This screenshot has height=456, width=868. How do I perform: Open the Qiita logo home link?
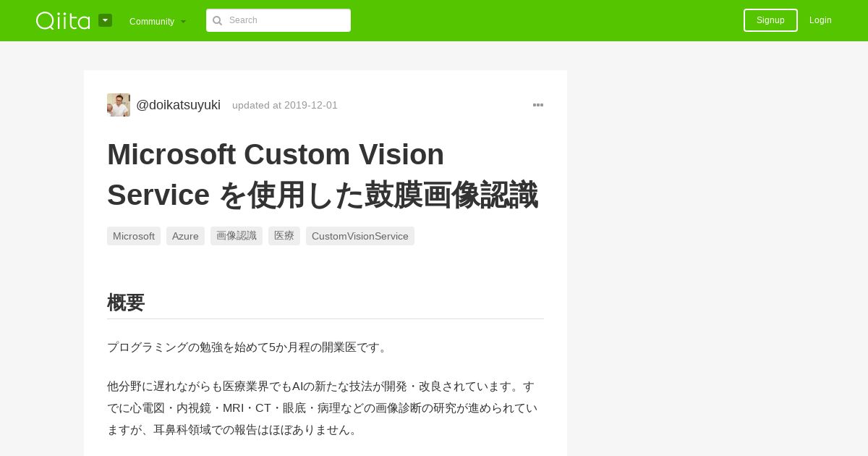coord(63,20)
